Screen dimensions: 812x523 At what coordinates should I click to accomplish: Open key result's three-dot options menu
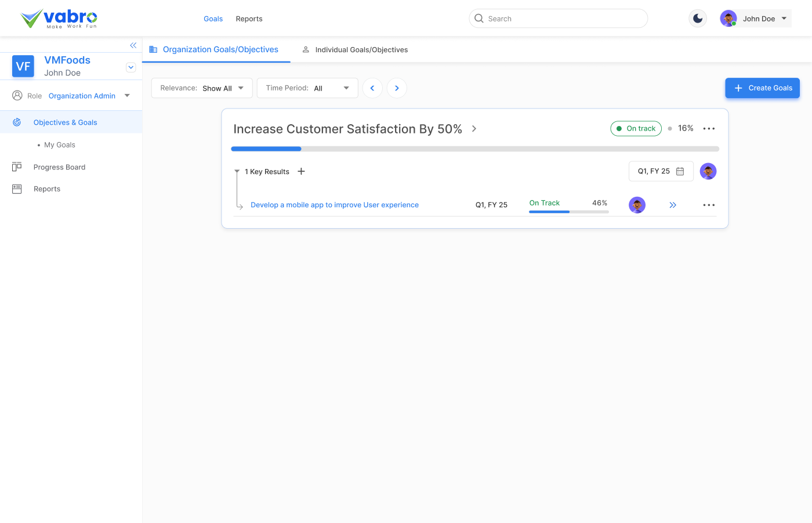click(x=709, y=205)
